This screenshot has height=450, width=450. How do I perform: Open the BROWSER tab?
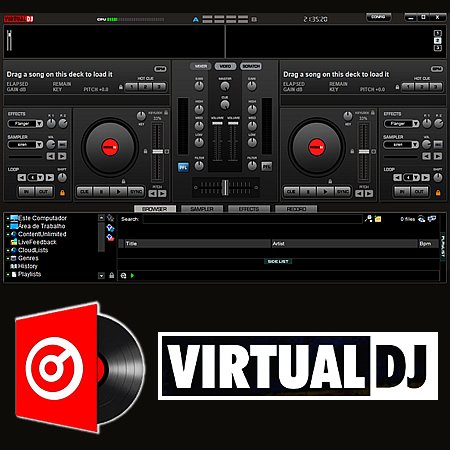pyautogui.click(x=155, y=209)
